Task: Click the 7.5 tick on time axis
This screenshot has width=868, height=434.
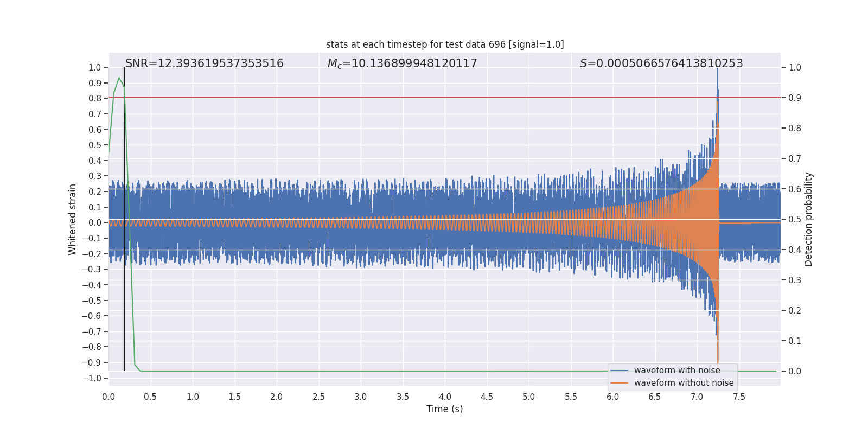Action: [739, 397]
